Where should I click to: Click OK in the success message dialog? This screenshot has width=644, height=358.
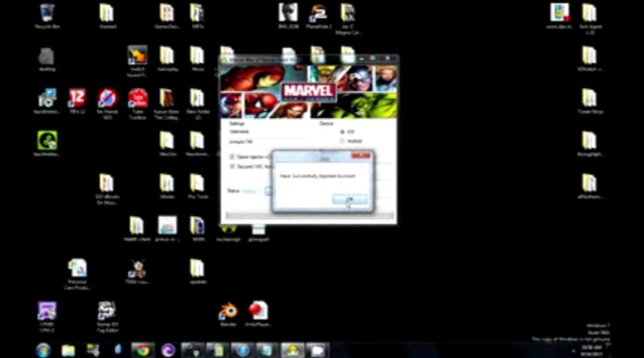349,200
